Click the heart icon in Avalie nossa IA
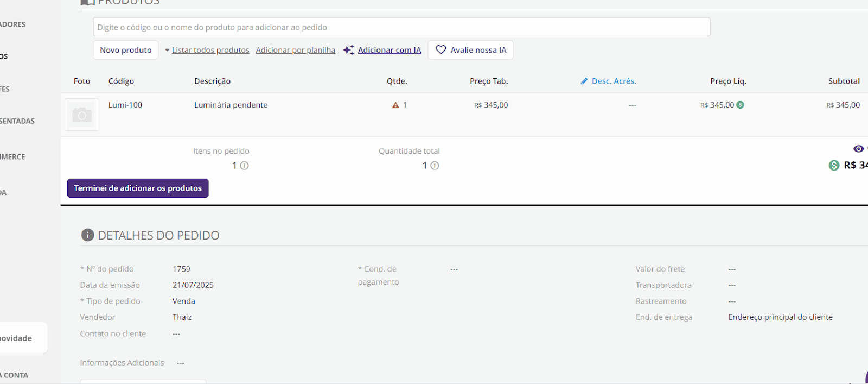Screen dimensions: 868x384 point(441,50)
